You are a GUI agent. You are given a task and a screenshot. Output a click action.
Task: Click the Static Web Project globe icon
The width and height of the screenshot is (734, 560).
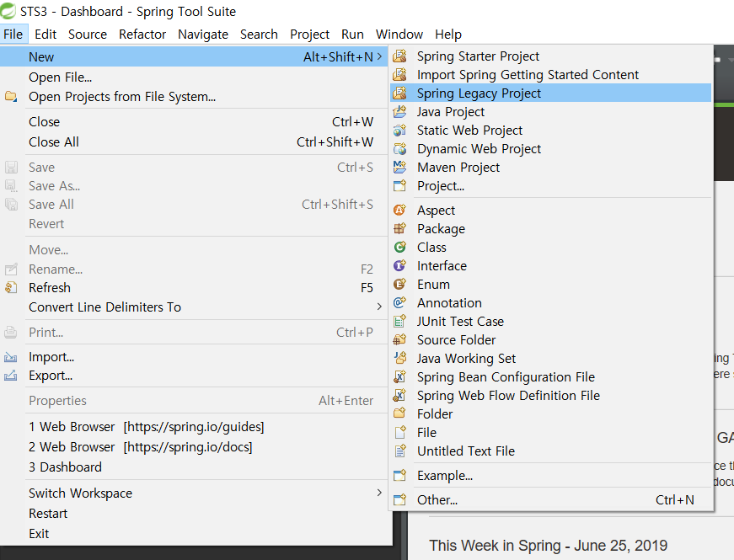399,131
